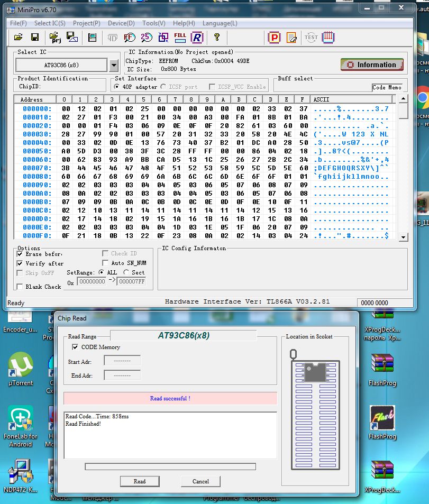
Task: Expand the Select IC dropdown arrow
Action: pos(113,65)
